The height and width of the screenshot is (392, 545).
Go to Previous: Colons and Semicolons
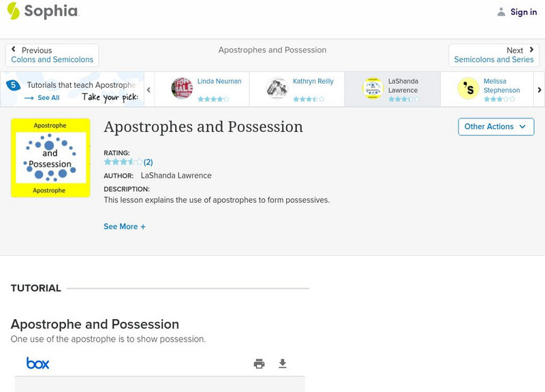(52, 55)
